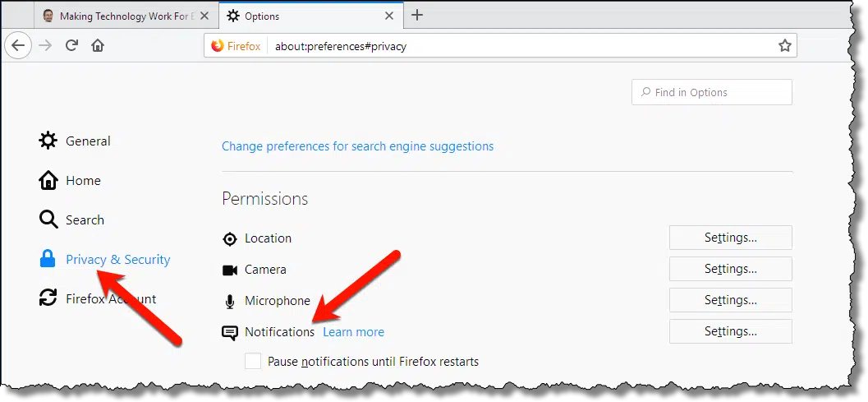
Task: Click the Firefox Account sync icon
Action: tap(48, 298)
